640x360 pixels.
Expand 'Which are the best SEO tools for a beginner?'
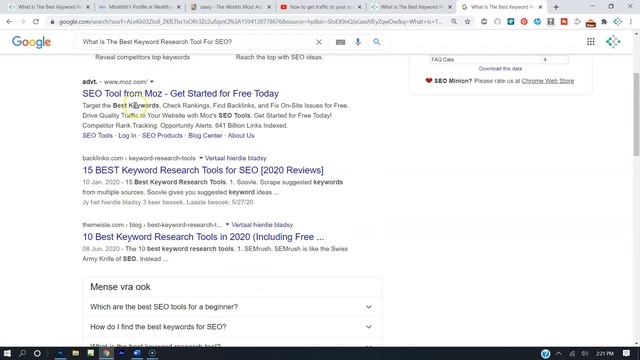coord(232,307)
